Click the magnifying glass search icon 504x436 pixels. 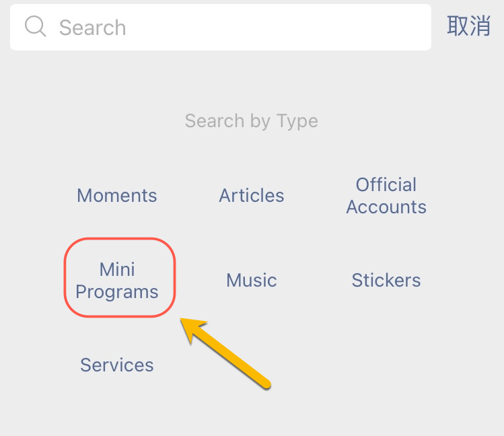[x=35, y=27]
